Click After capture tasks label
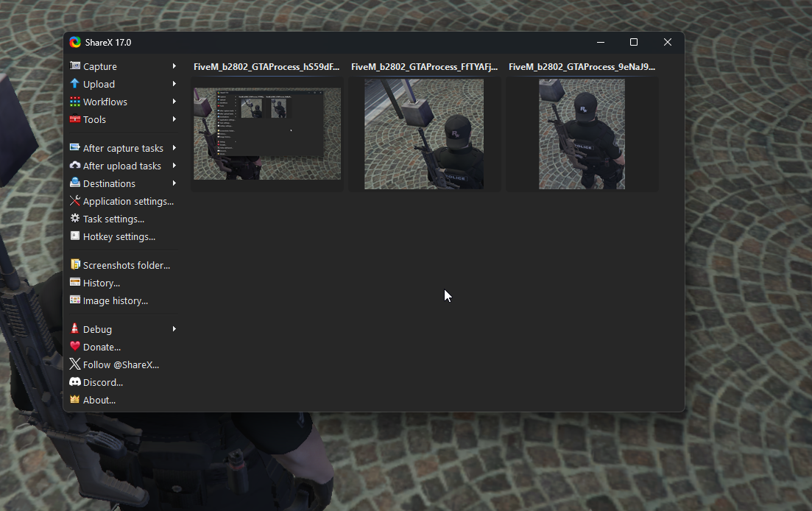 tap(123, 148)
